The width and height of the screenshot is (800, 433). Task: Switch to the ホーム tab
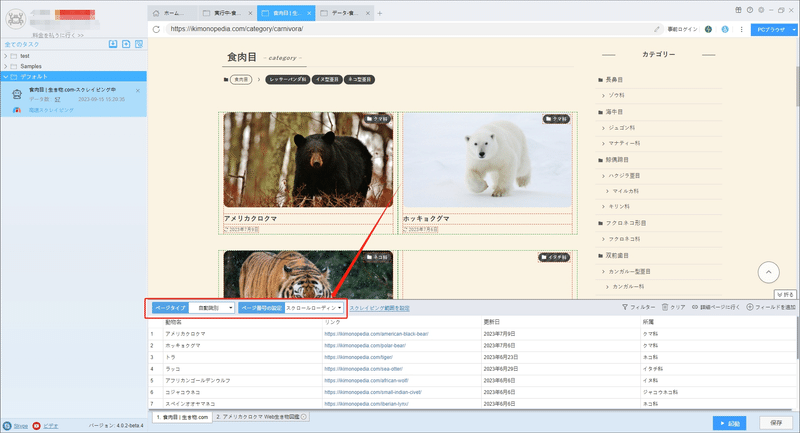[x=172, y=13]
